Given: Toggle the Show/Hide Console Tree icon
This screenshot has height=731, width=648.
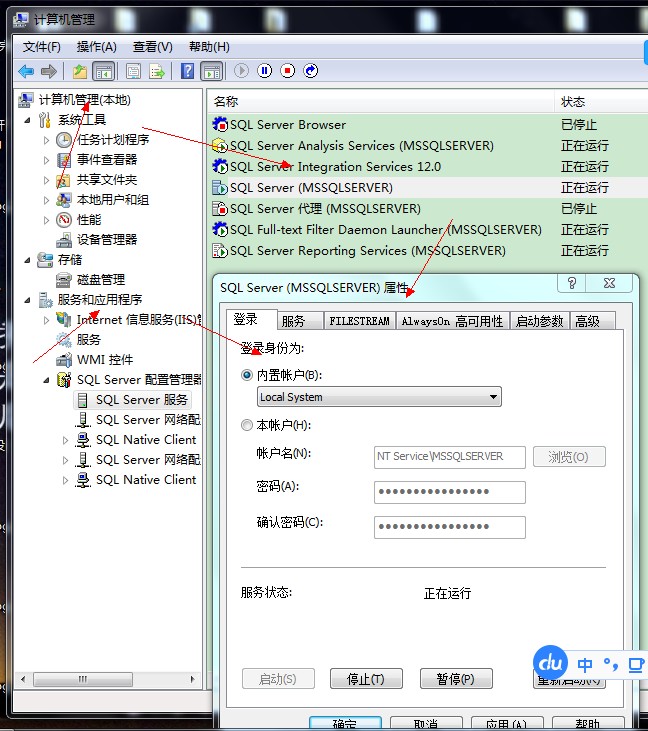Looking at the screenshot, I should point(103,71).
